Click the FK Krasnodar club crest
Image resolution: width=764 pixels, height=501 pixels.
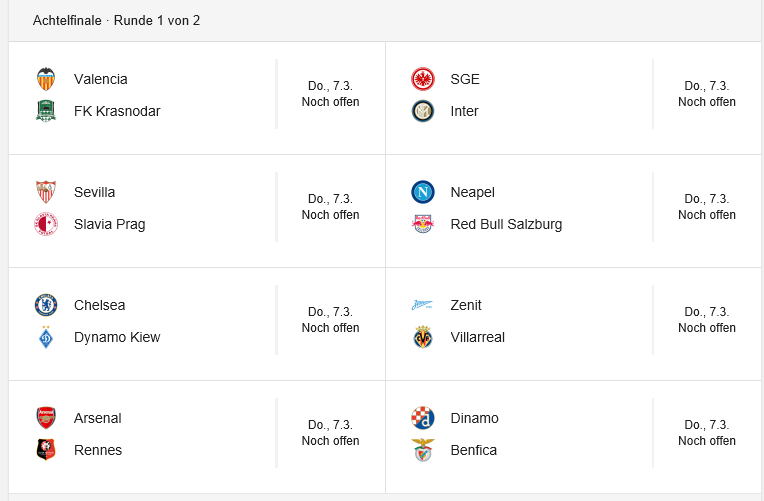[x=46, y=111]
